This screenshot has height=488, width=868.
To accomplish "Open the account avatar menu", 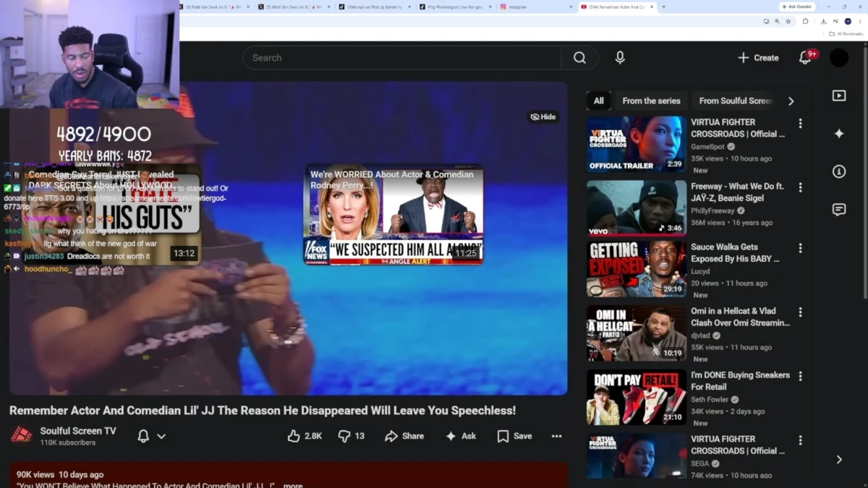I will point(839,58).
